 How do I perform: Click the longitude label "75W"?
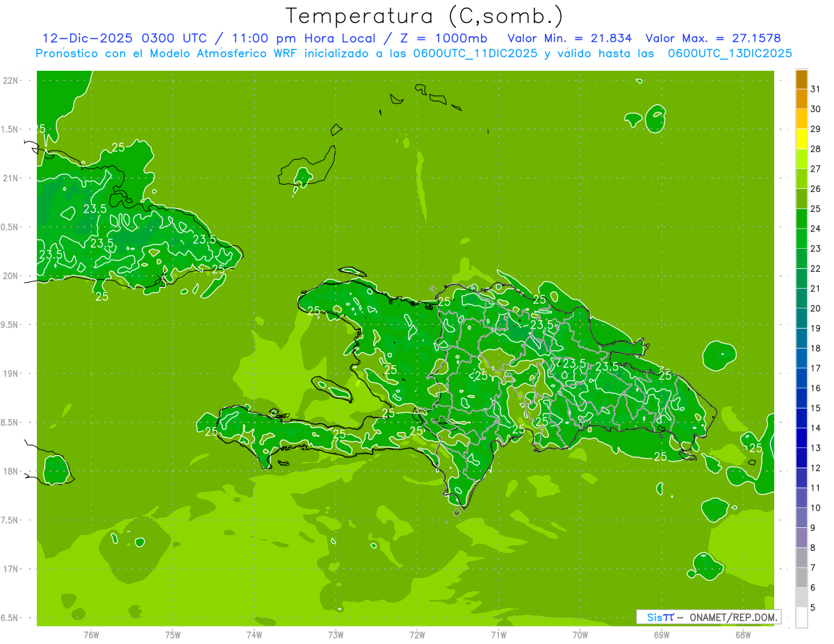tap(173, 635)
